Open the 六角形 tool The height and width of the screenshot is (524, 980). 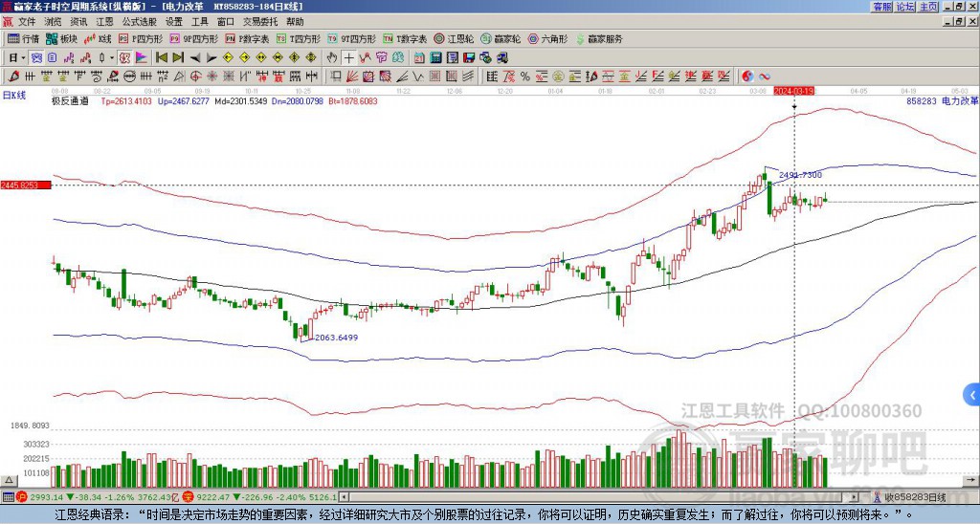coord(548,38)
